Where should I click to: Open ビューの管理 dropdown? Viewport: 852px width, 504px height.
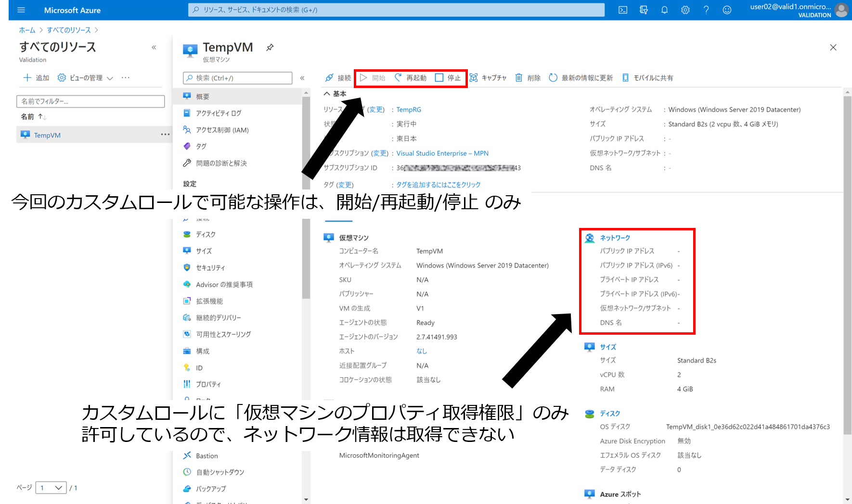coord(85,78)
